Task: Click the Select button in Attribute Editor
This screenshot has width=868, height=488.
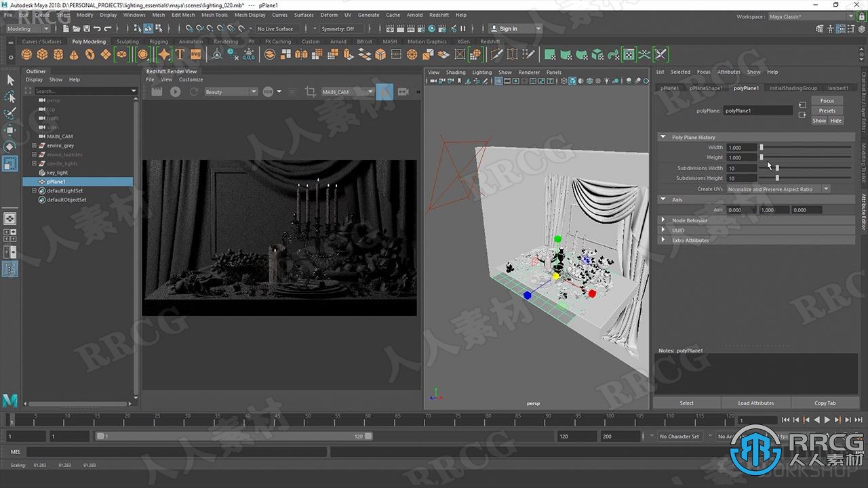Action: (x=686, y=403)
